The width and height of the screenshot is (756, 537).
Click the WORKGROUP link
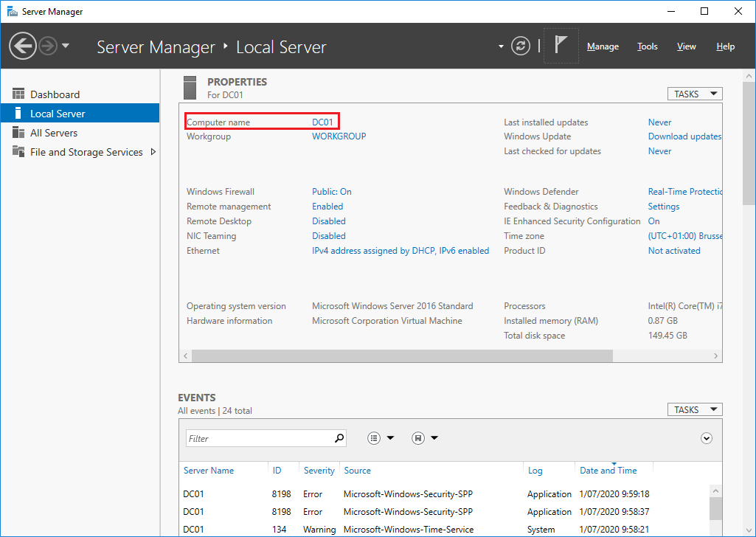tap(339, 136)
